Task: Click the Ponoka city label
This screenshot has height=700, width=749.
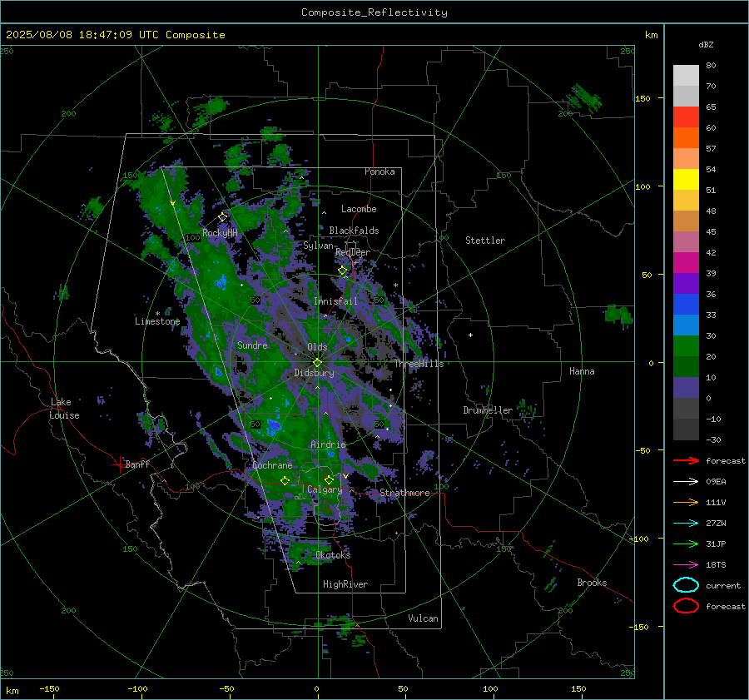Action: 379,171
